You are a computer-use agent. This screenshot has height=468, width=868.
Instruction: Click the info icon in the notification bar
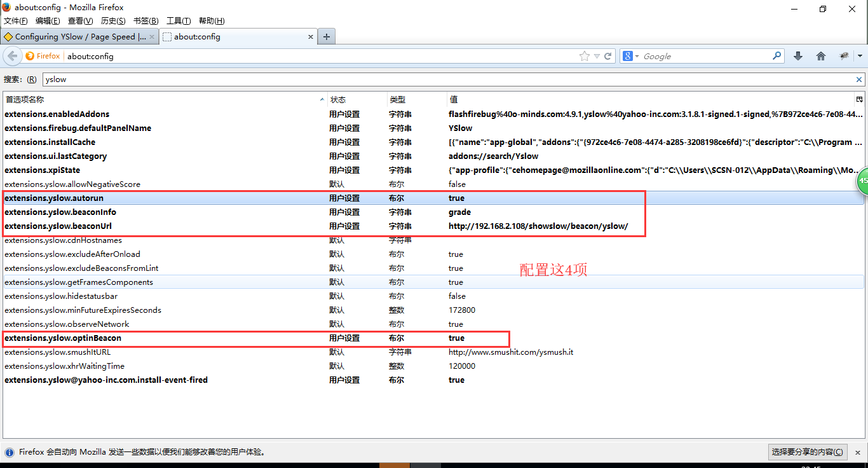coord(10,452)
